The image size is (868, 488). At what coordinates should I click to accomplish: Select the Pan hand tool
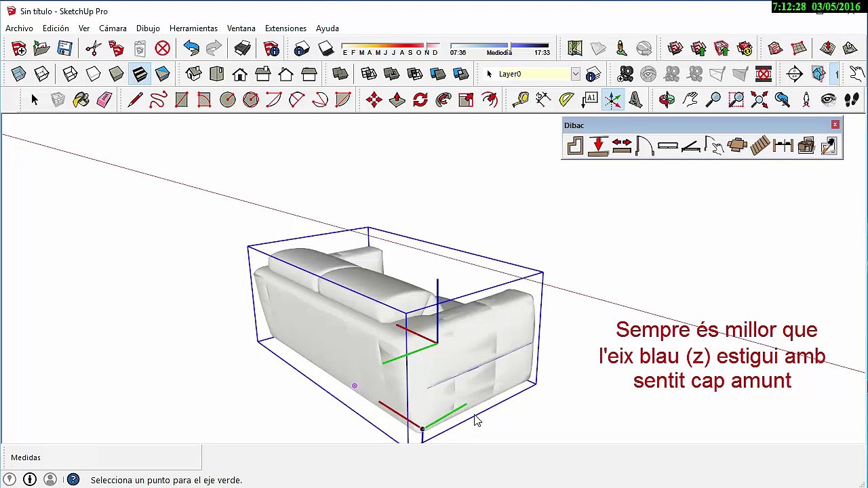click(690, 100)
